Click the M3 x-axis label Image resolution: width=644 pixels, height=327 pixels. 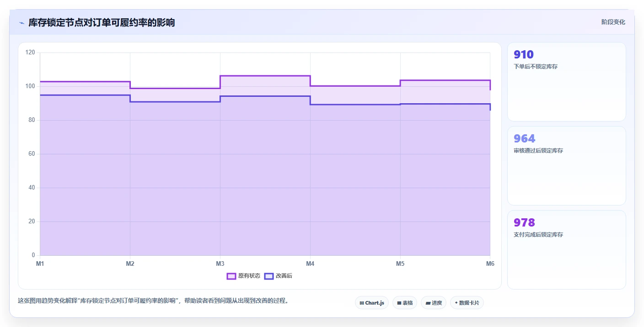click(x=220, y=264)
